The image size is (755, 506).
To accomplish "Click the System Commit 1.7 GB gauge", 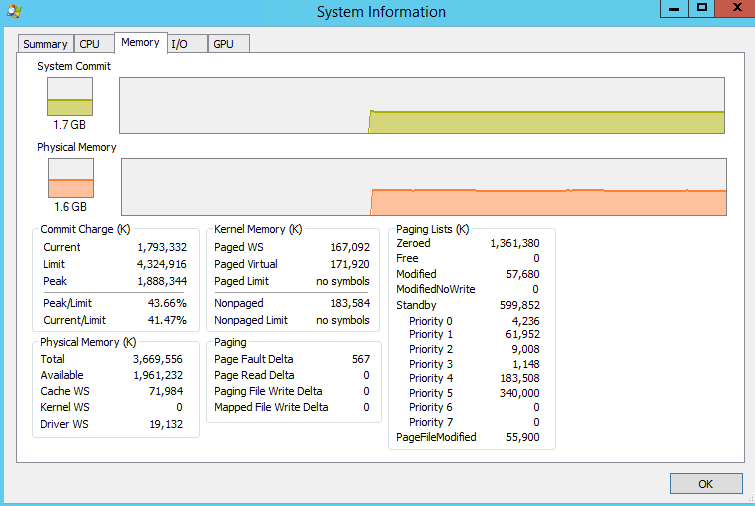I will pos(70,98).
